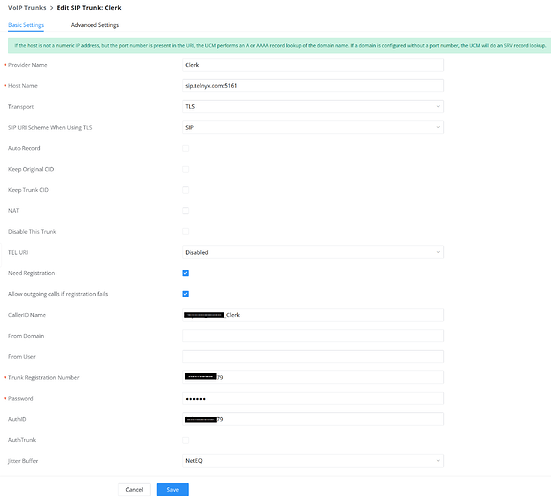
Task: Click the Cancel button
Action: click(134, 490)
